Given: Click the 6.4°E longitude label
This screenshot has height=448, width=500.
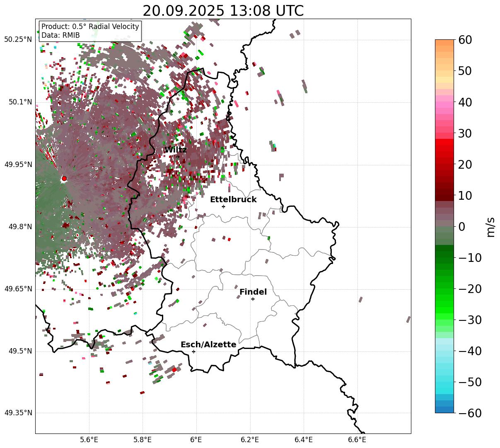Looking at the screenshot, I should coord(303,439).
